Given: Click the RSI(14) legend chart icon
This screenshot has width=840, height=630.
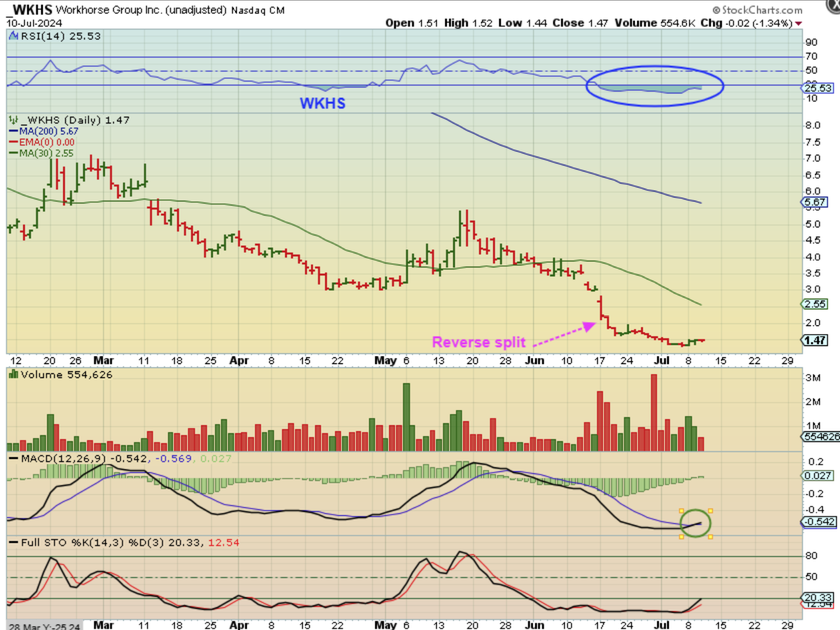Looking at the screenshot, I should coord(14,36).
